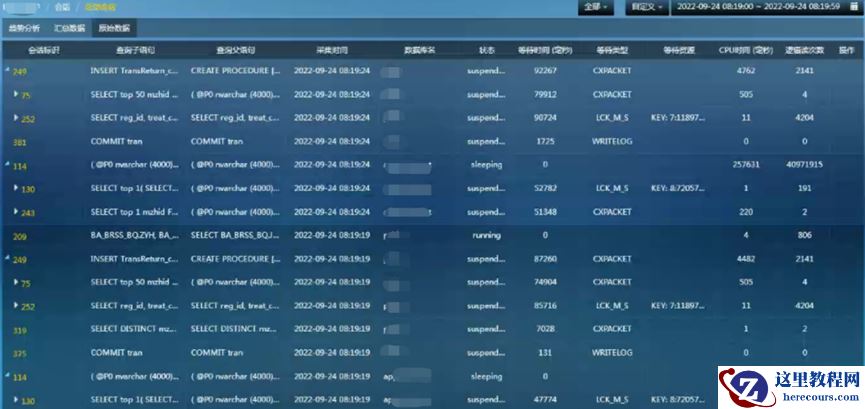Expand session 252 row with wait time 85716
The height and width of the screenshot is (409, 865).
(17, 305)
